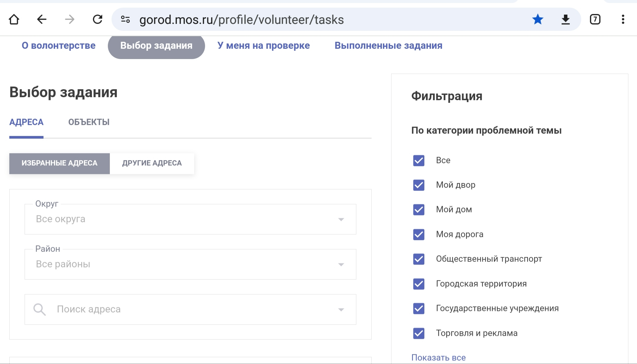Open downloads from toolbar
637x364 pixels.
coord(565,20)
